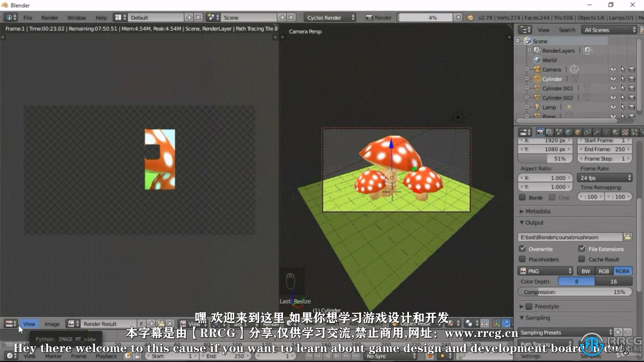Viewport: 644px width, 362px height.
Task: Hide Camera with its eye icon
Action: point(613,69)
